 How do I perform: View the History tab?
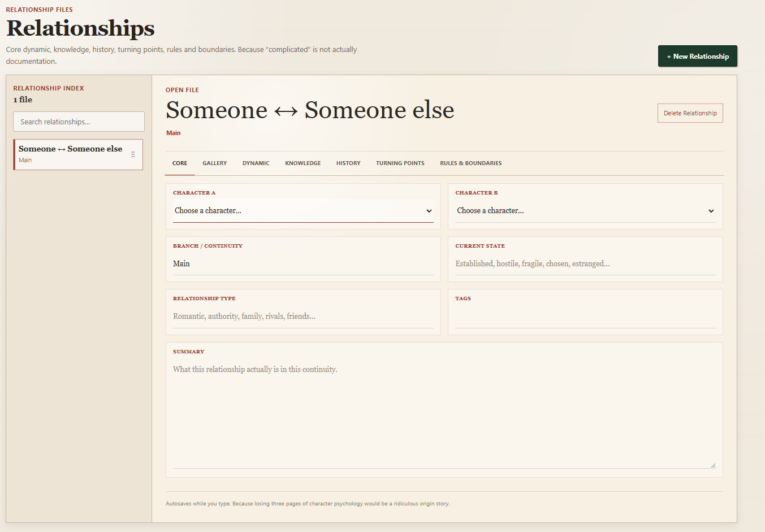pos(348,163)
